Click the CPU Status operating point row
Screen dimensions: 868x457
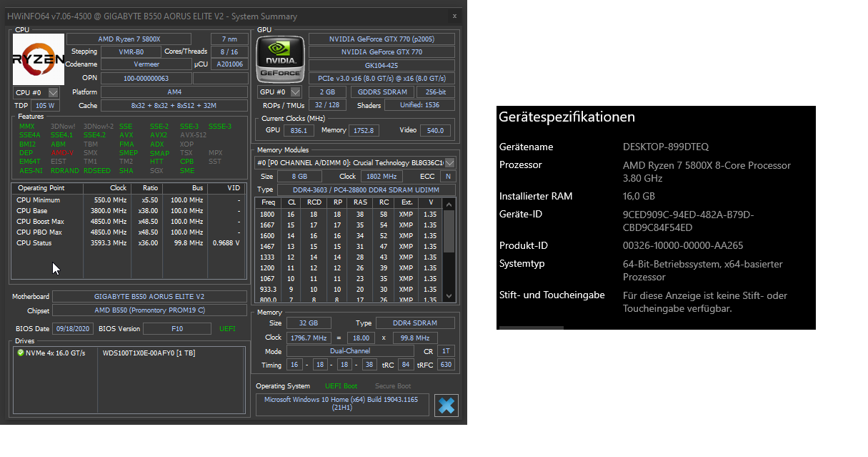click(128, 243)
